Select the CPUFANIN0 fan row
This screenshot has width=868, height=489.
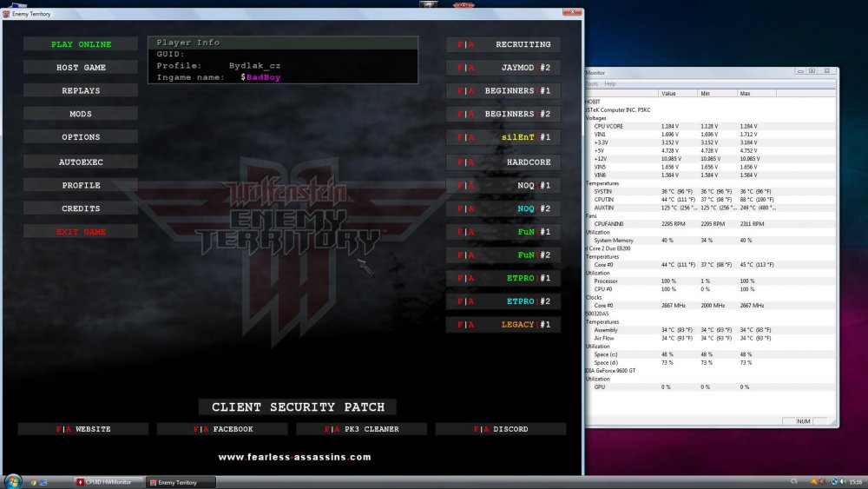point(711,224)
